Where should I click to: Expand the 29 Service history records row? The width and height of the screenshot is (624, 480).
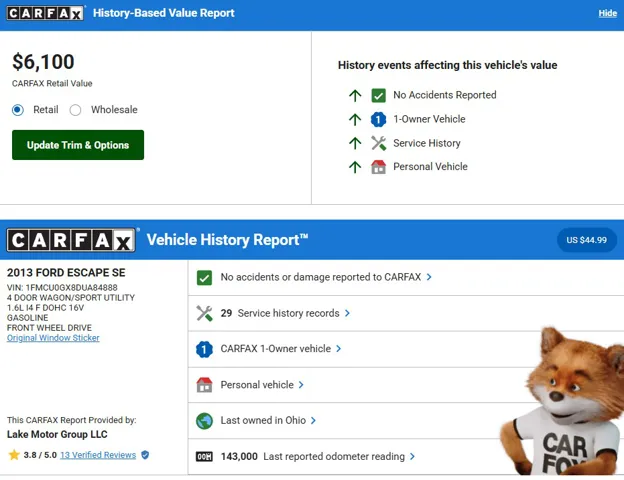(285, 313)
